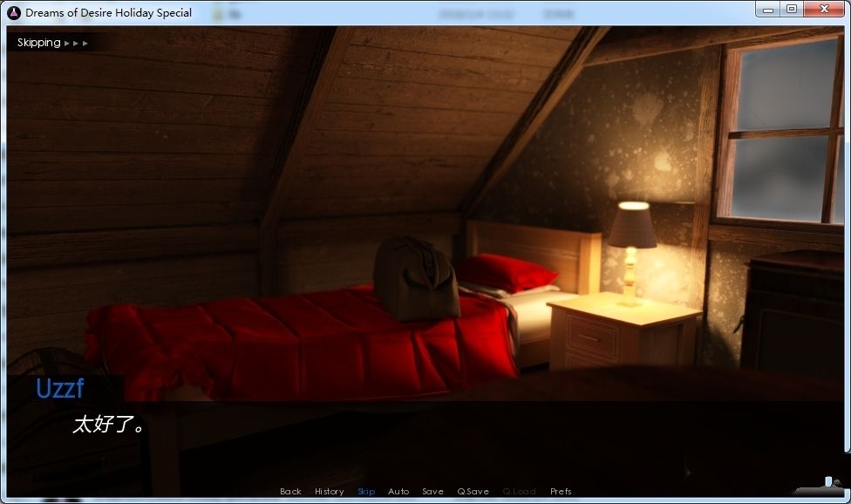Close the Dreams of Desire window
Image resolution: width=851 pixels, height=504 pixels.
824,10
